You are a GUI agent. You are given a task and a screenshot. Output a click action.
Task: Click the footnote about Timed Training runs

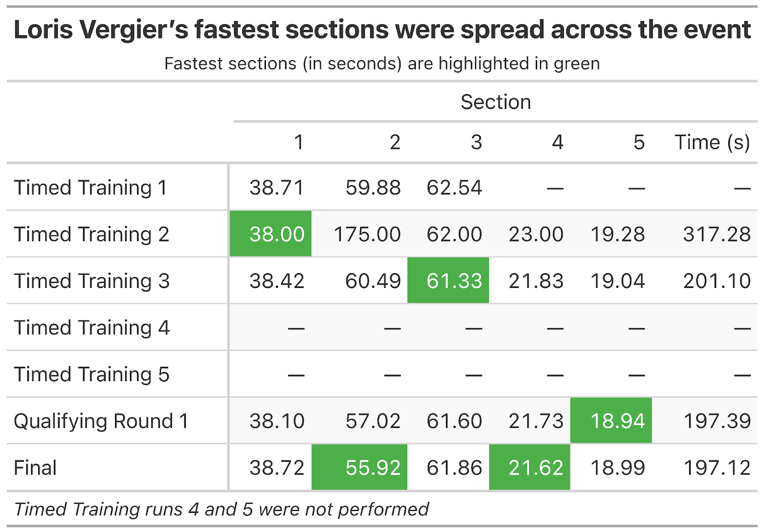(222, 510)
